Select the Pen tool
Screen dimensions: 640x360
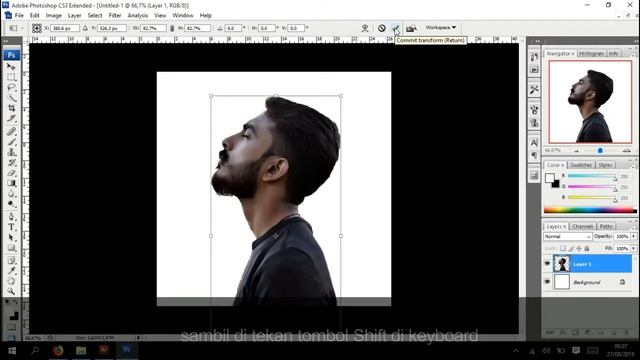click(x=11, y=217)
